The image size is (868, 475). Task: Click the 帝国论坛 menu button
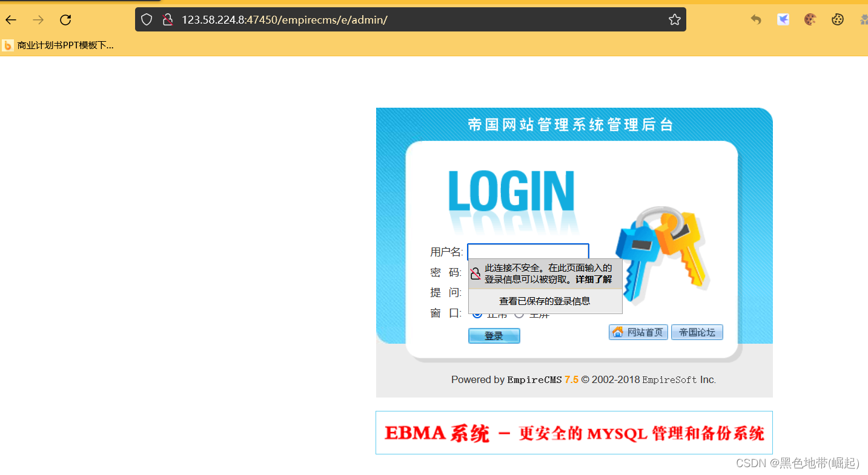[x=697, y=332]
